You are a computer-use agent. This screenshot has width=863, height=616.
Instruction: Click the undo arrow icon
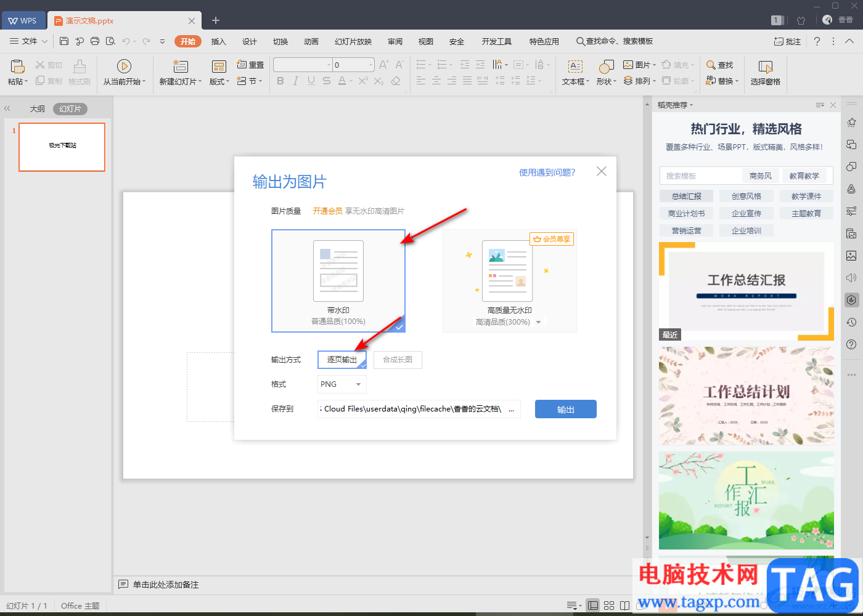point(126,41)
